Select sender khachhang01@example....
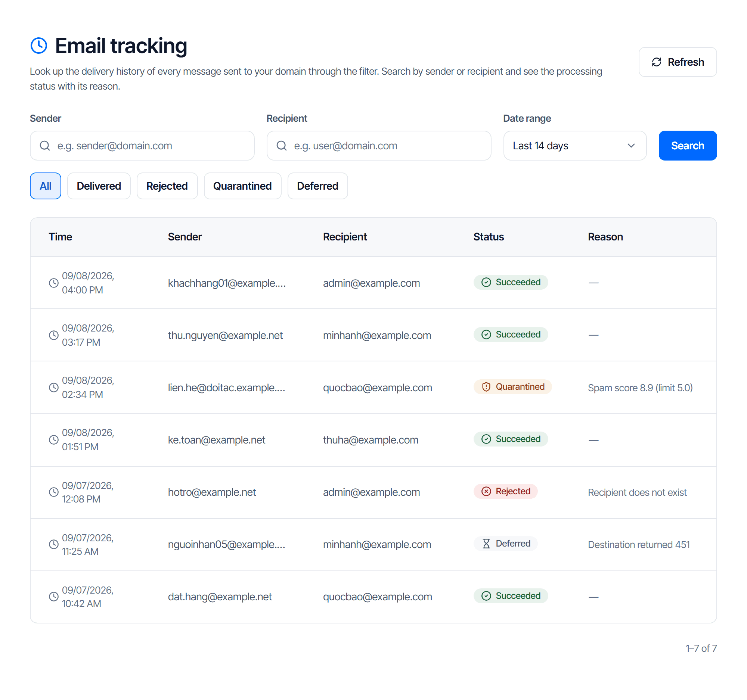 pos(227,283)
